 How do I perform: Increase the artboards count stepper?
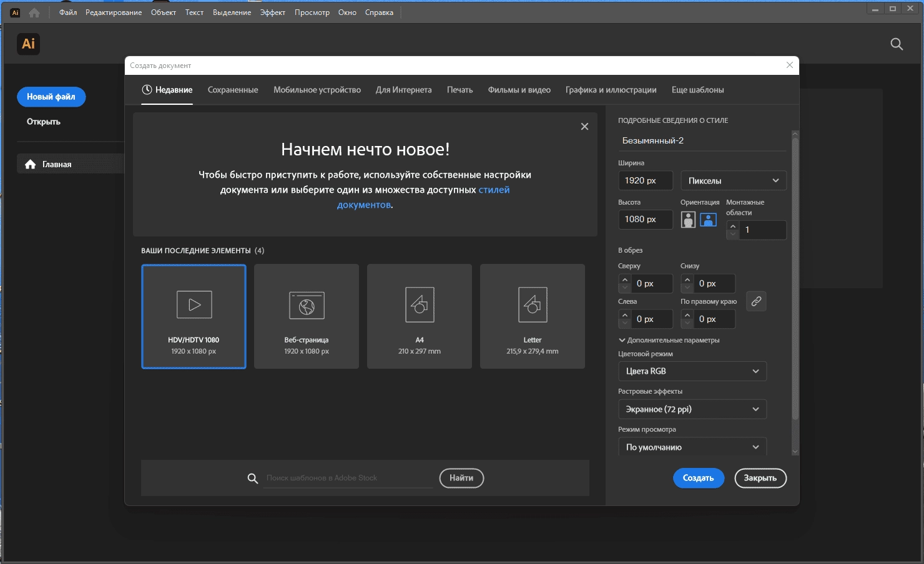tap(733, 226)
